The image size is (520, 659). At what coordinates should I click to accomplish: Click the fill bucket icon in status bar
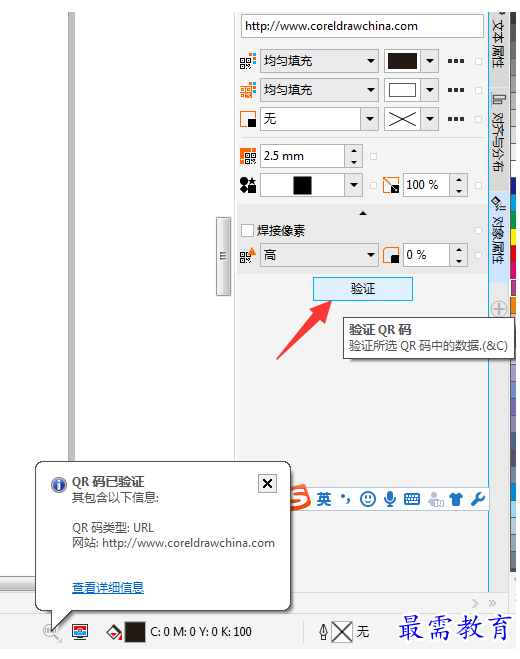coord(114,632)
